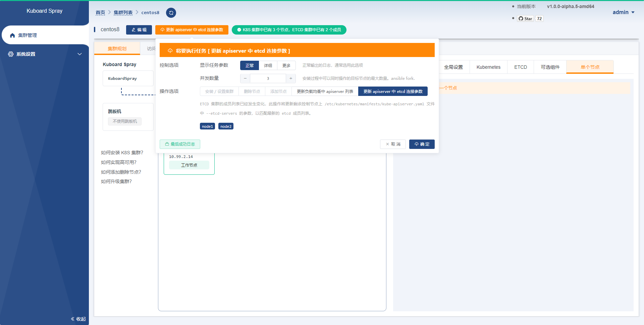Click the circular refresh icon beside centos8
This screenshot has width=644, height=325.
click(x=171, y=13)
